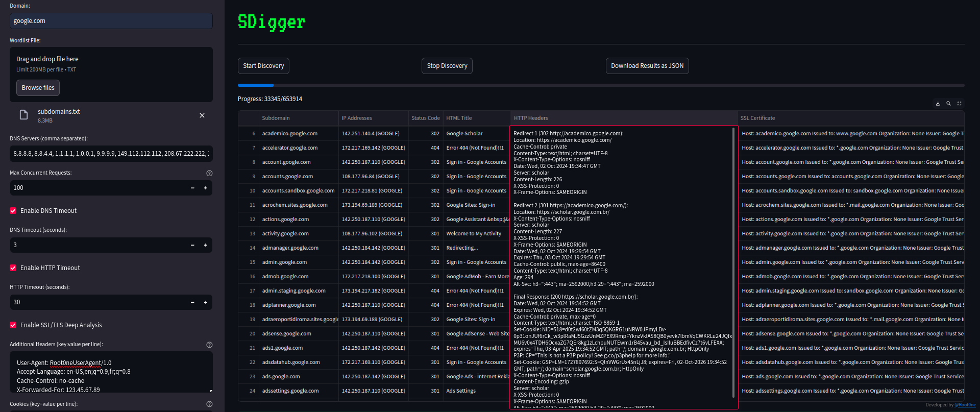Open the @Root0ne developer link

pyautogui.click(x=965, y=405)
